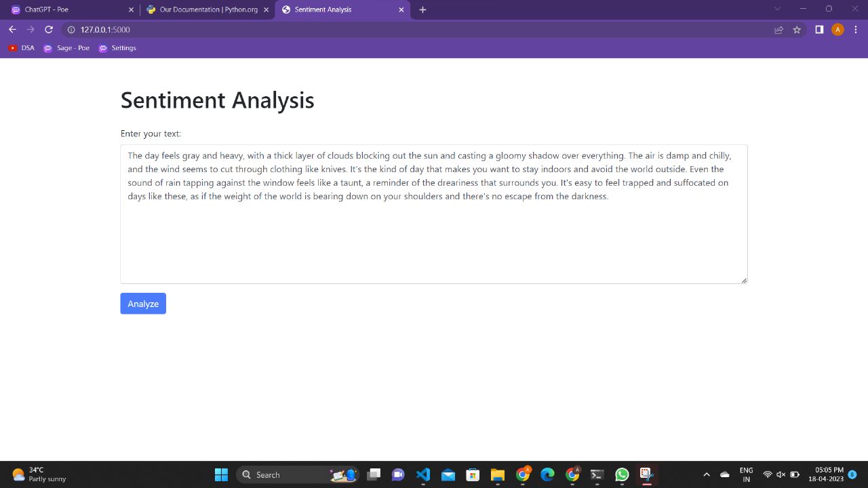This screenshot has width=868, height=488.
Task: Open the browser three-dot menu
Action: [856, 29]
